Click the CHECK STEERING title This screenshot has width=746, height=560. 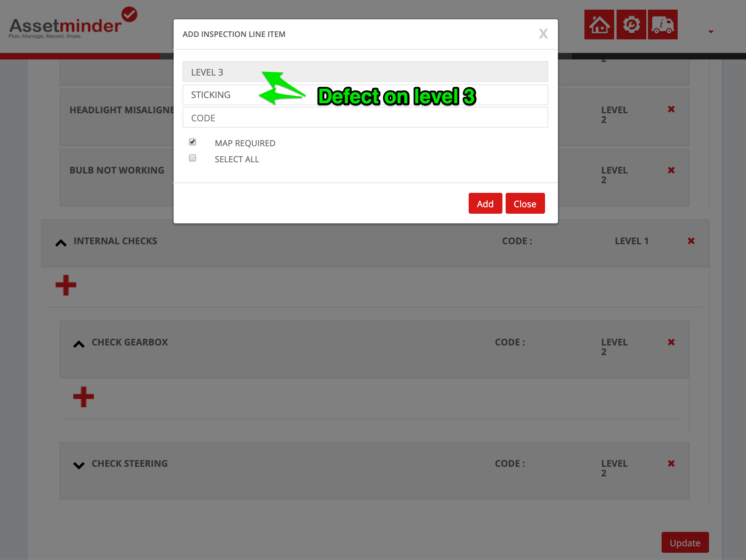coord(130,464)
